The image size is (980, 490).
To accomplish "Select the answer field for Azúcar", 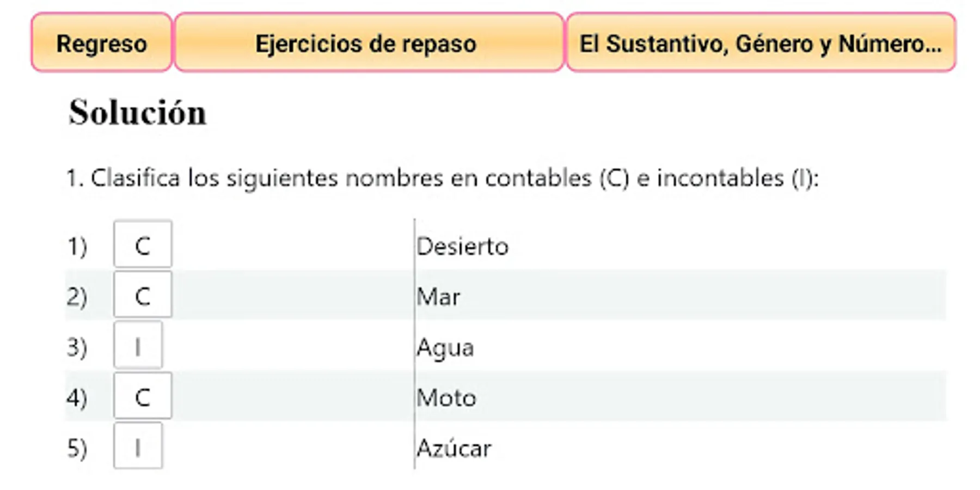I will (138, 446).
